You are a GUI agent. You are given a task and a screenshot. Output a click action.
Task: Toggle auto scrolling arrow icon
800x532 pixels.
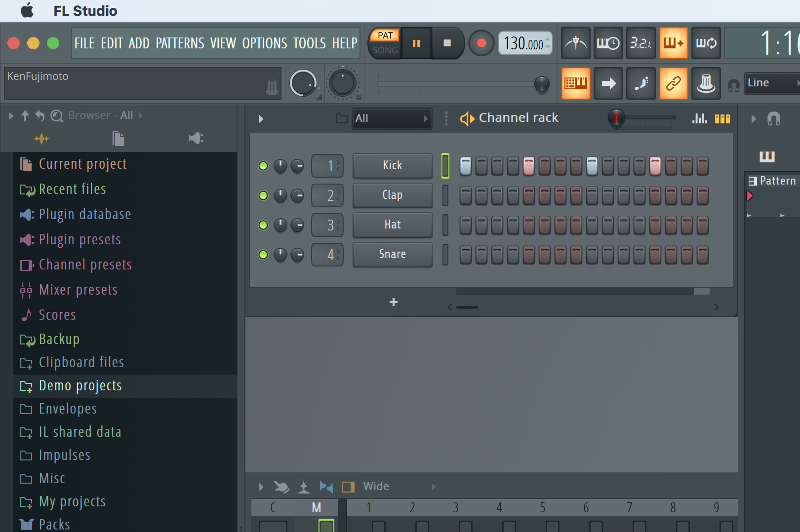[x=608, y=83]
